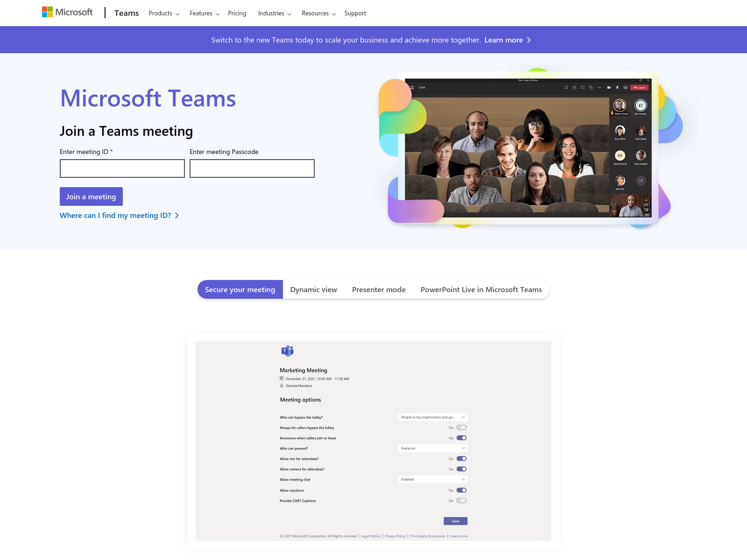Viewport: 747px width, 560px height.
Task: Click the Alvin Tao participant avatar
Action: pos(620,181)
